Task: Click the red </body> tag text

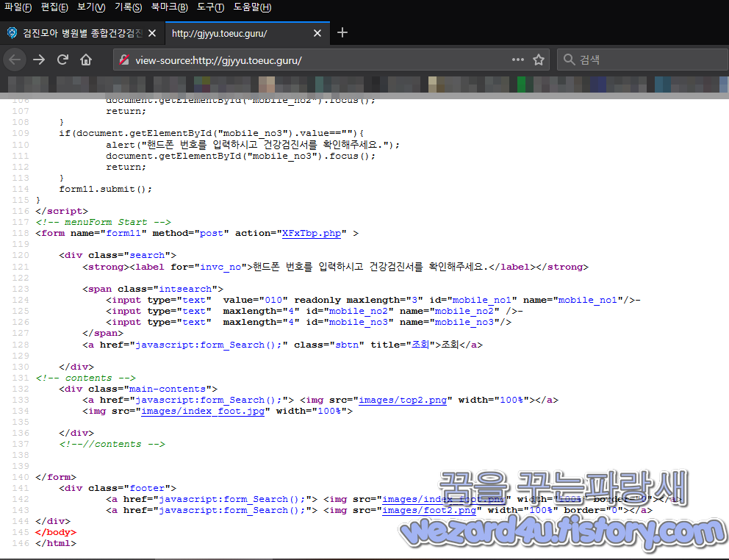Action: point(56,532)
